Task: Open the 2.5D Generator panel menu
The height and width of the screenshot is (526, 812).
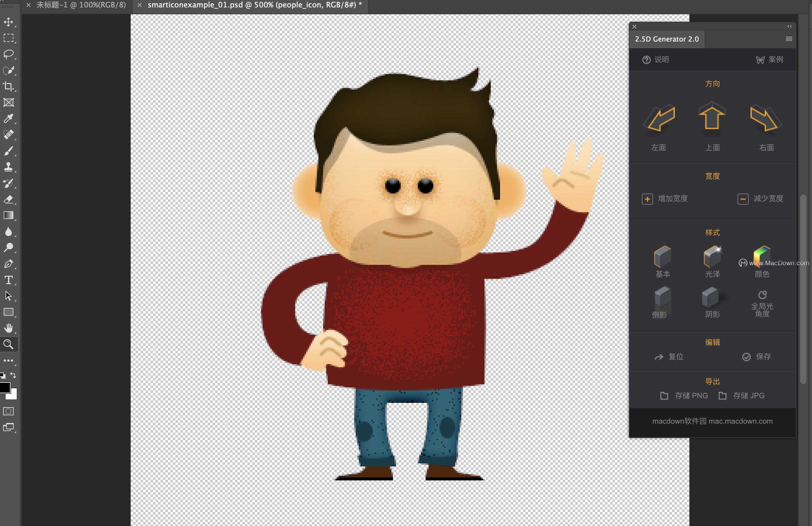Action: [x=789, y=39]
